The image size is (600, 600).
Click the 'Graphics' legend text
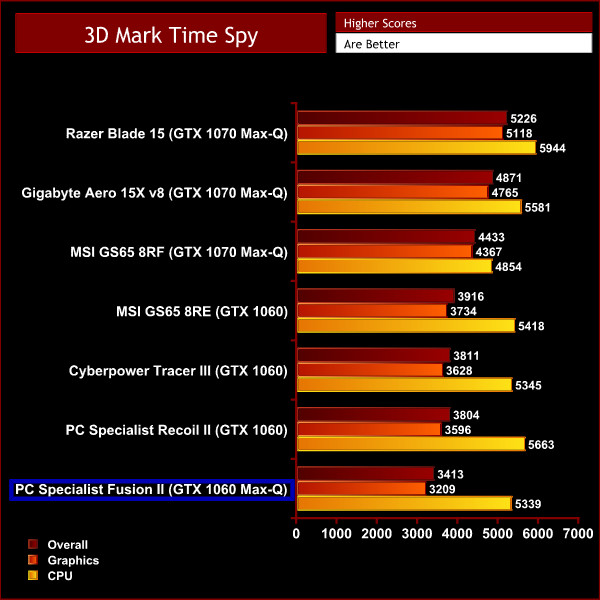(73, 560)
